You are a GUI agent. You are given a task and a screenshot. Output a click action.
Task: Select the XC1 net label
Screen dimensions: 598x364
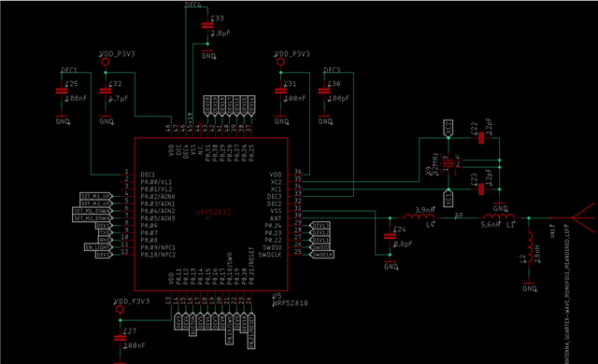pos(448,199)
